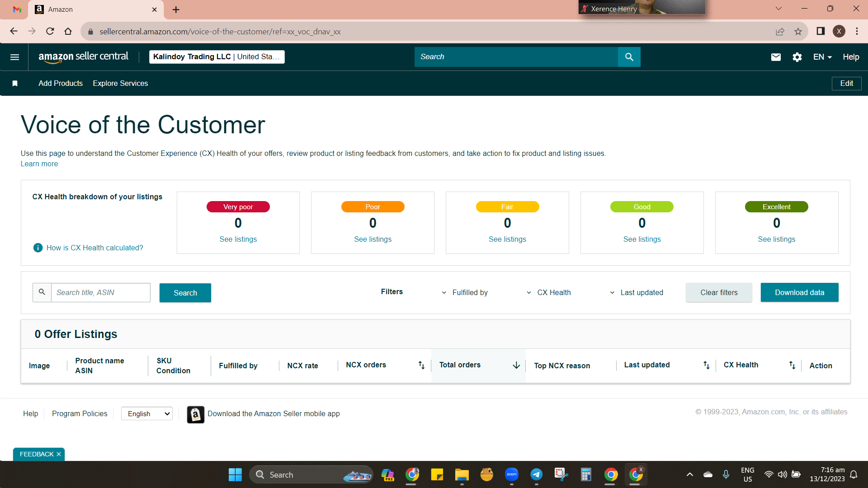Open the Help link in footer
The height and width of the screenshot is (488, 868).
[31, 413]
